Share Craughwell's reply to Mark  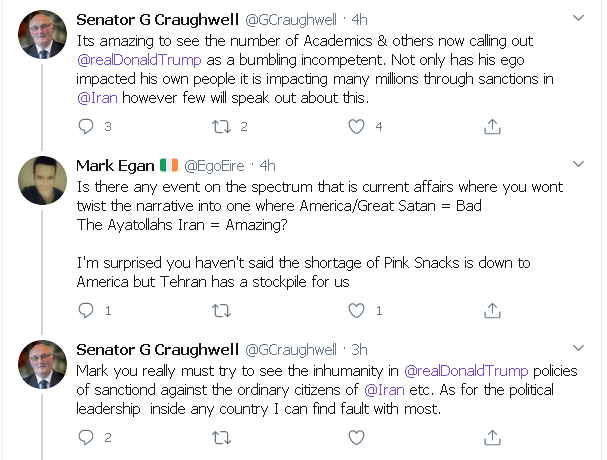(491, 438)
